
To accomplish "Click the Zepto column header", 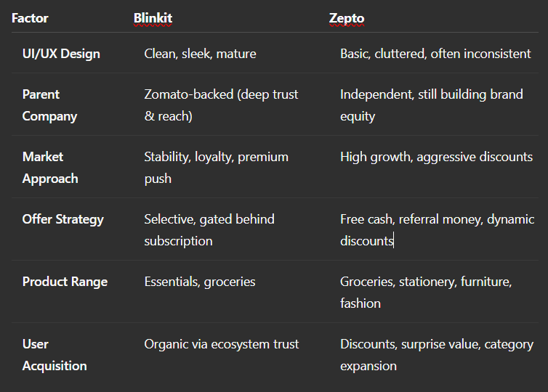I will coord(347,17).
